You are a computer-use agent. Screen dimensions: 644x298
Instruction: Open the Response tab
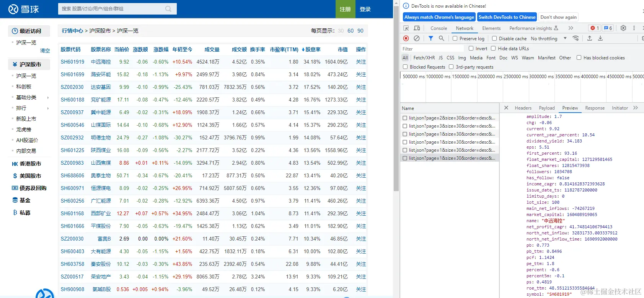click(x=595, y=108)
